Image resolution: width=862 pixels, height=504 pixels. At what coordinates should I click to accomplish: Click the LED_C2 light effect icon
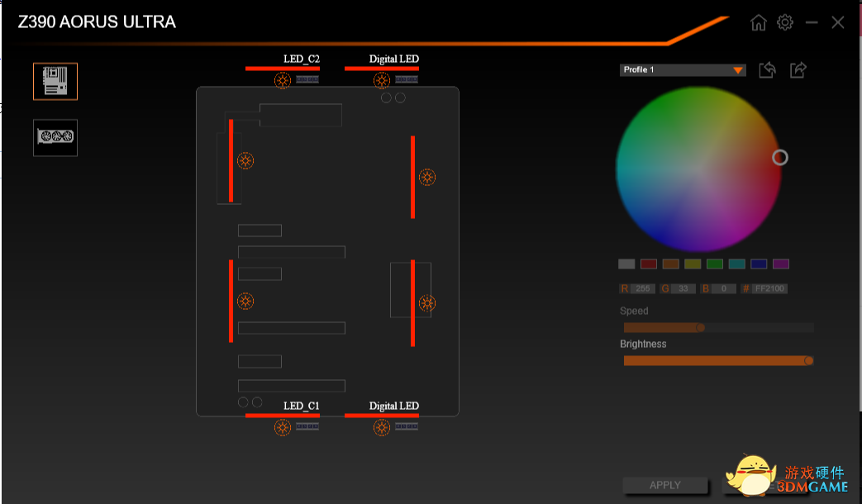tap(283, 80)
